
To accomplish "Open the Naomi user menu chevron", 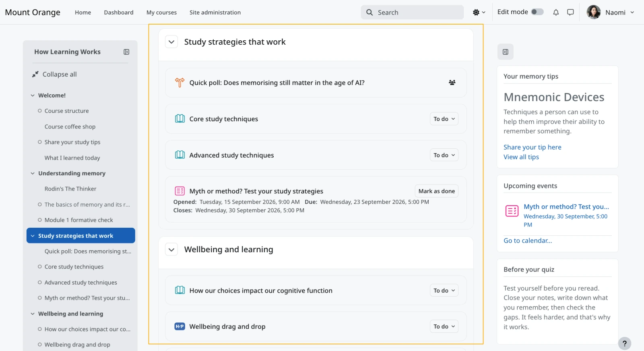I will tap(632, 12).
